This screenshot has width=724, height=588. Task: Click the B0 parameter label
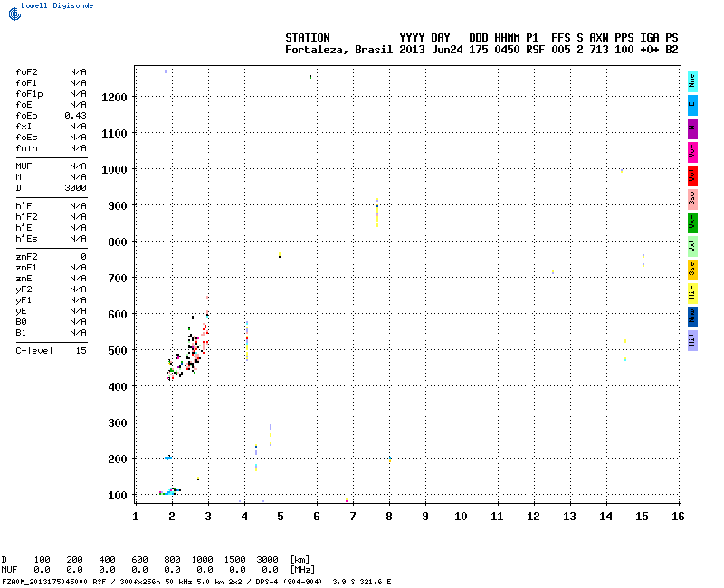tap(21, 322)
